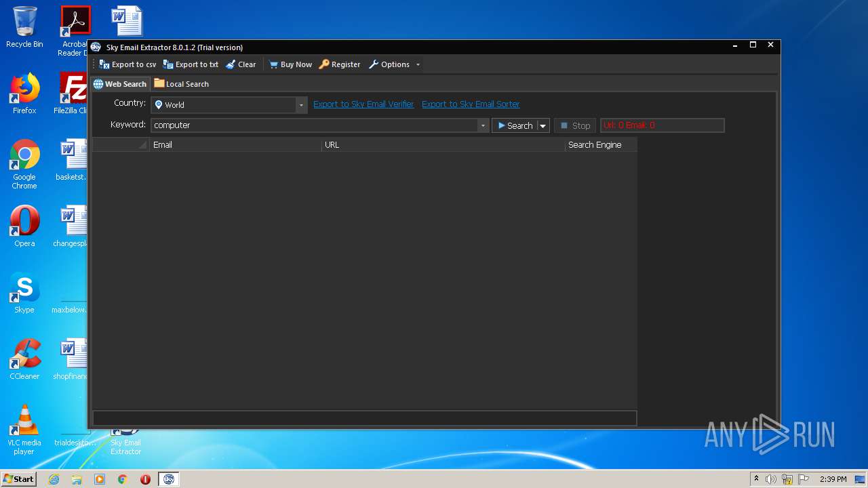Screen dimensions: 868x488
Task: Follow Export to Sky Email Verifier link
Action: click(x=363, y=104)
